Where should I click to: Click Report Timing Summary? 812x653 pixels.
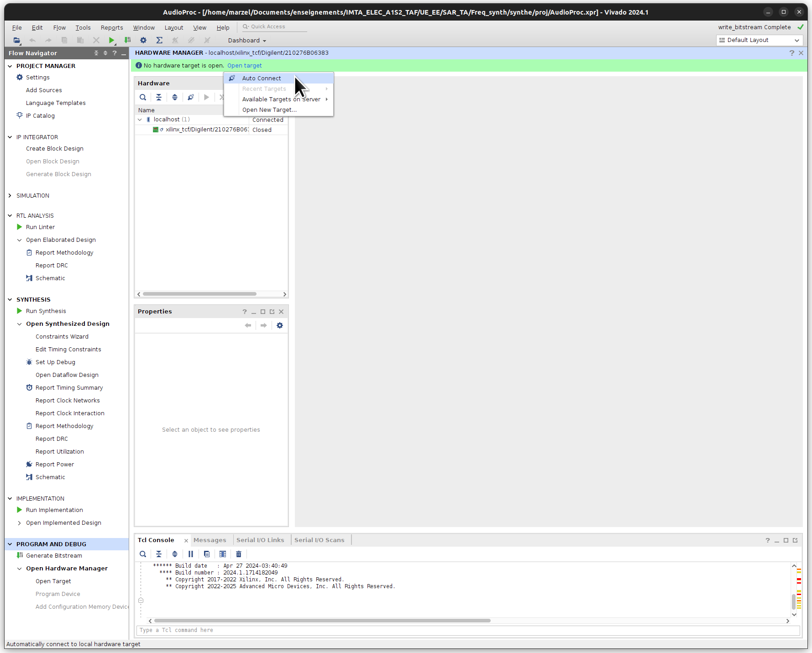coord(69,388)
